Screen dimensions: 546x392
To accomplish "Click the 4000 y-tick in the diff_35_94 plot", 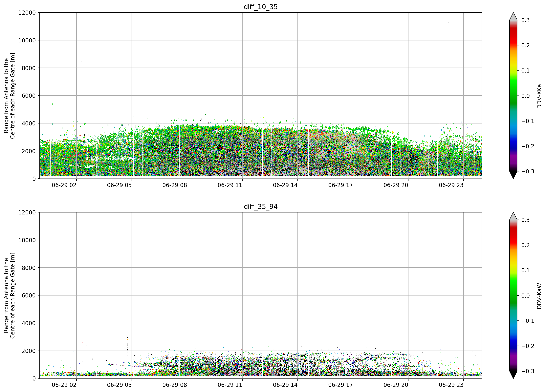I will pyautogui.click(x=29, y=323).
